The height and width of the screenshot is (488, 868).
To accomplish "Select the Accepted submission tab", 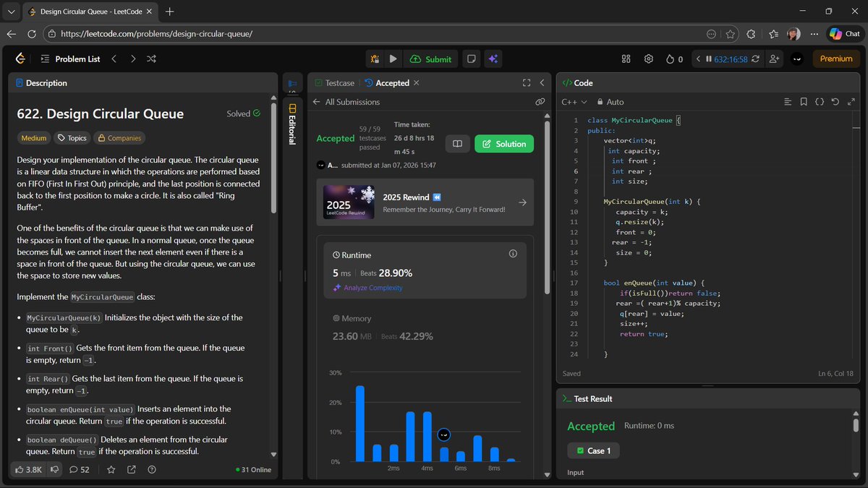I will [x=388, y=83].
